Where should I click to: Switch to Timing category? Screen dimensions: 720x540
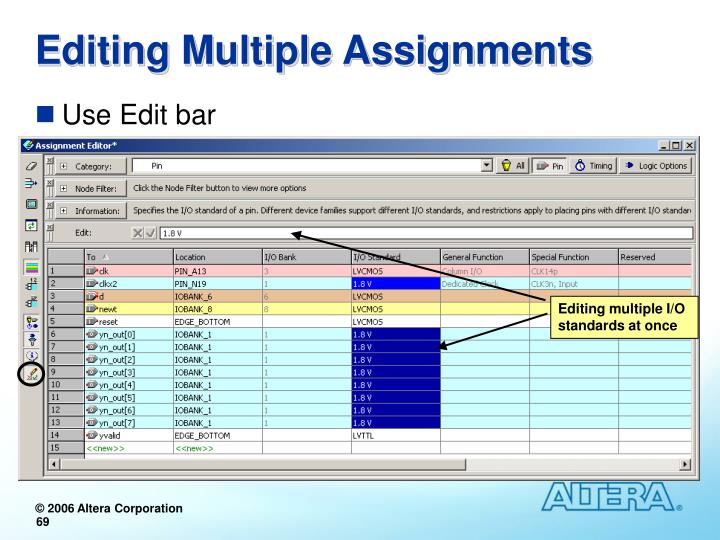[x=594, y=166]
